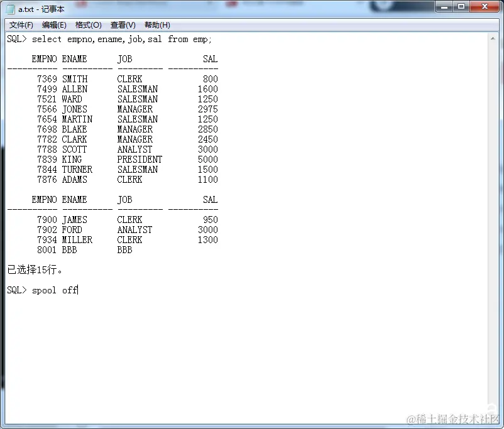Click the ALLEN name text
Screen dimensions: 504x429
pyautogui.click(x=75, y=89)
